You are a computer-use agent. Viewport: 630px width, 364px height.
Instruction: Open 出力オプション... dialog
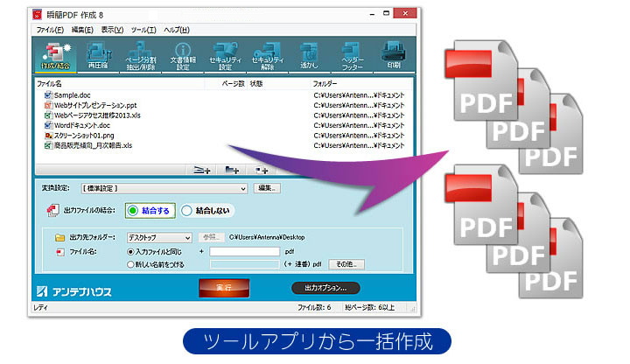pos(325,288)
